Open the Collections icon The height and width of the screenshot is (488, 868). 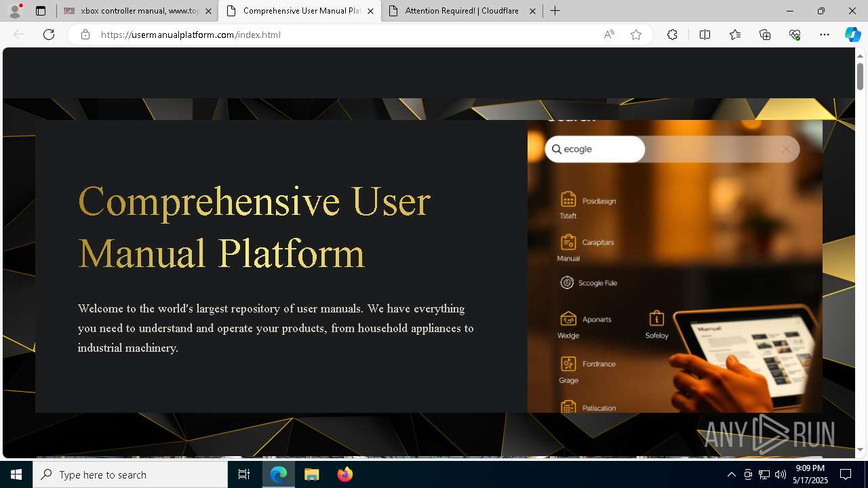[x=765, y=35]
